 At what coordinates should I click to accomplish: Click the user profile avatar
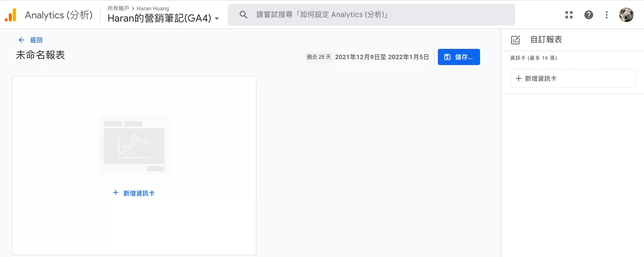[626, 15]
